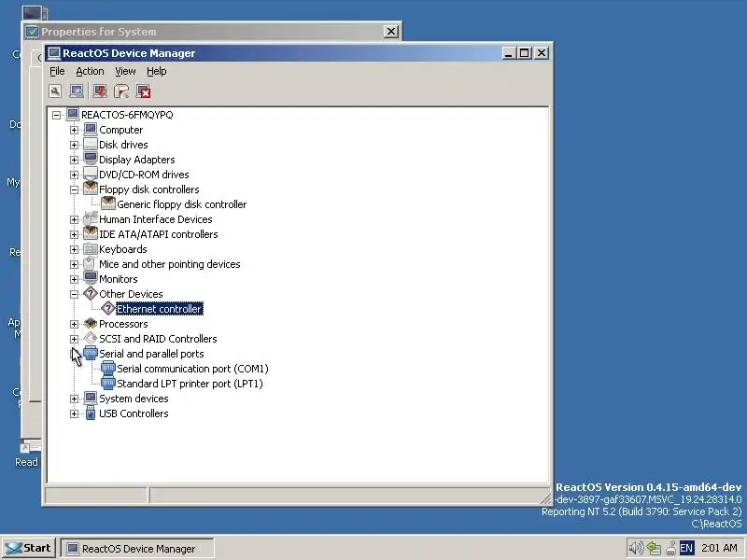Click the DVD/CD-ROM drives icon
The height and width of the screenshot is (560, 747).
pyautogui.click(x=90, y=175)
